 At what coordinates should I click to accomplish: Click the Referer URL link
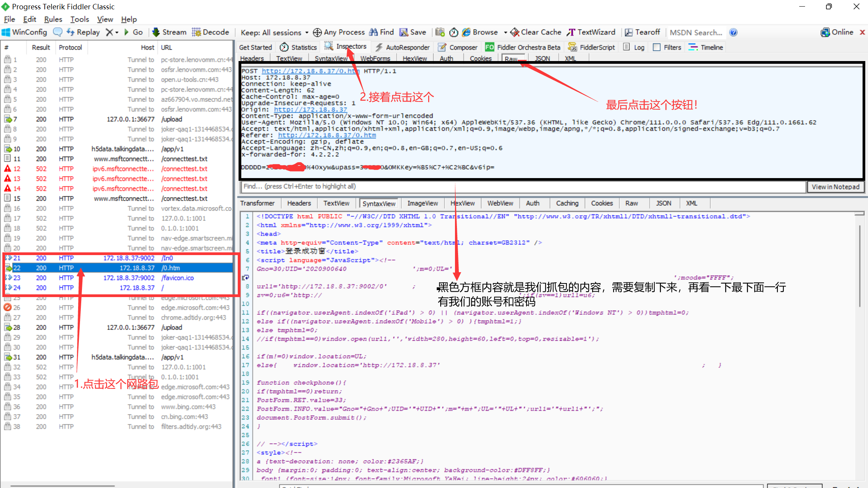pos(327,135)
